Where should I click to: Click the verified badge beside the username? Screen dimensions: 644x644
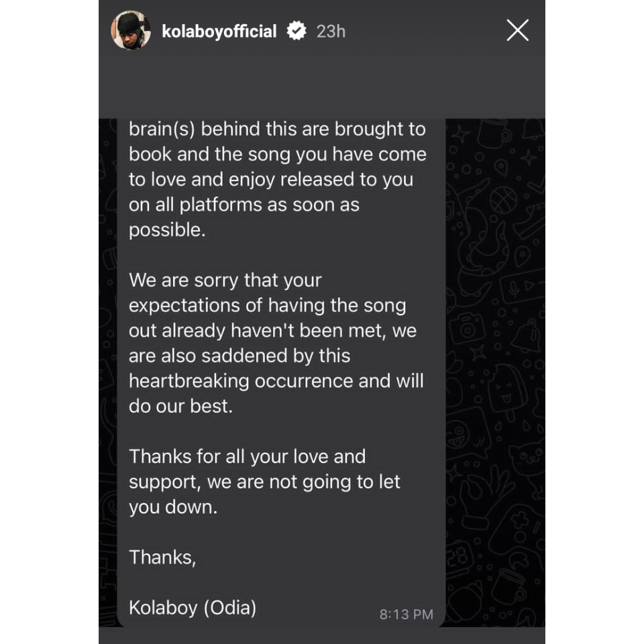297,32
